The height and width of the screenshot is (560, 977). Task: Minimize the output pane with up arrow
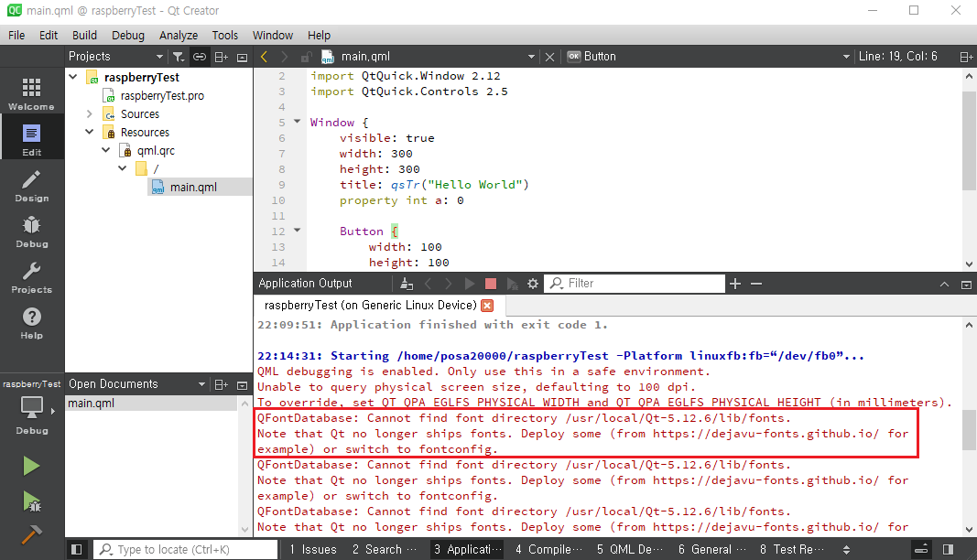point(945,284)
